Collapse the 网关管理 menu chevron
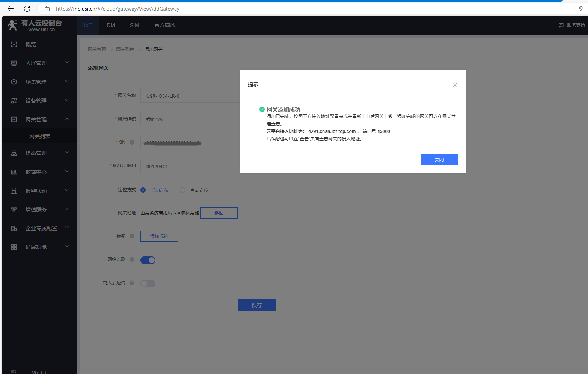 [x=67, y=119]
